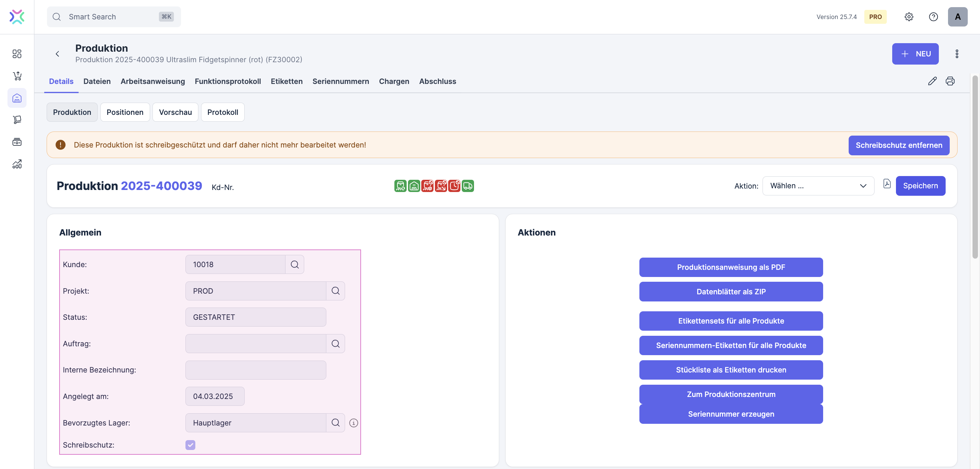Click Schreibschutz entfernen button

point(899,145)
